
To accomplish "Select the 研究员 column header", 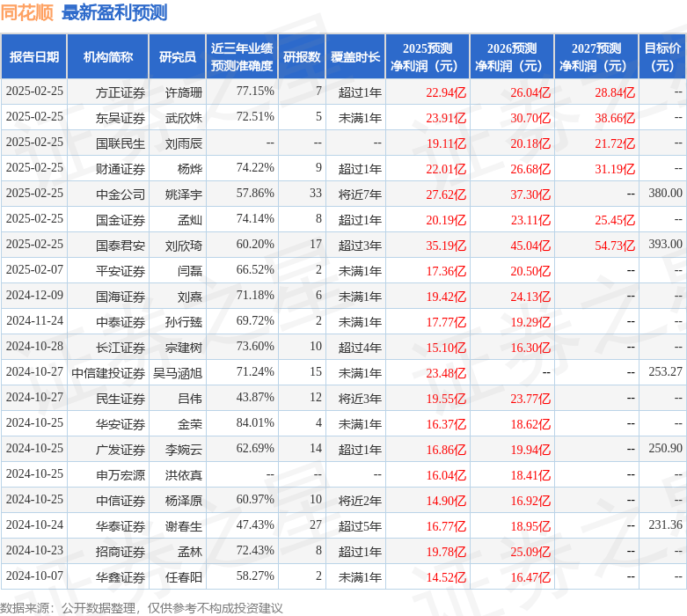I will tap(178, 56).
